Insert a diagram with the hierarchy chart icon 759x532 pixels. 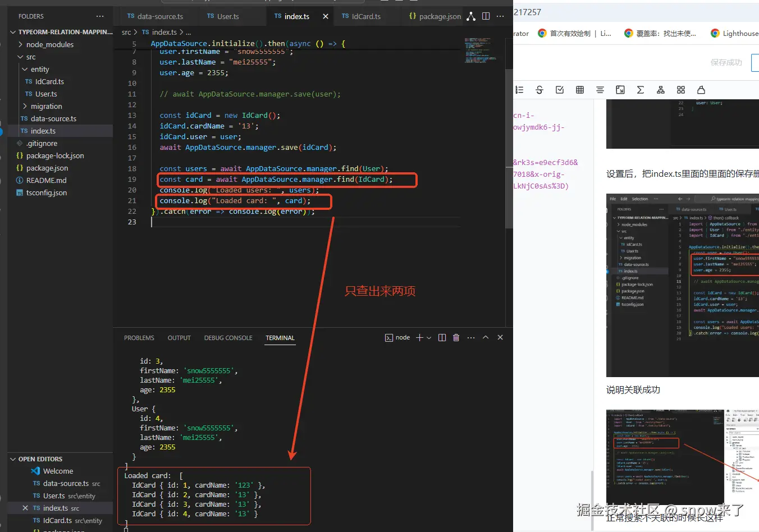click(661, 90)
